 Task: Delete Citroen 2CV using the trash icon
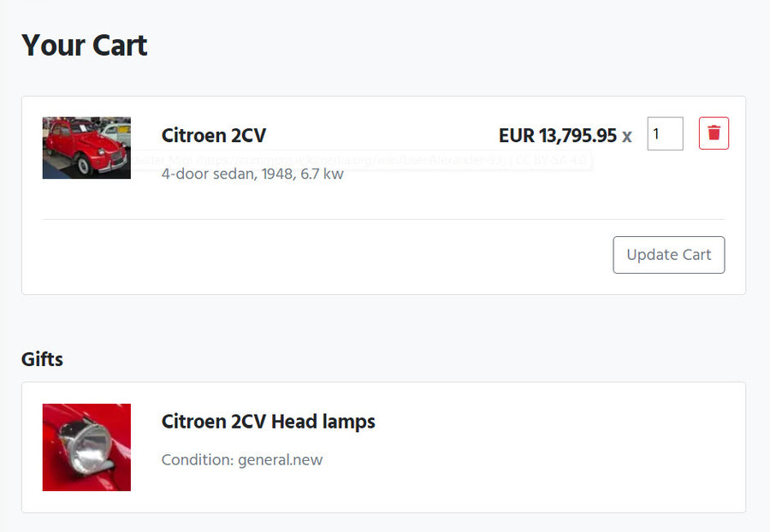(714, 133)
